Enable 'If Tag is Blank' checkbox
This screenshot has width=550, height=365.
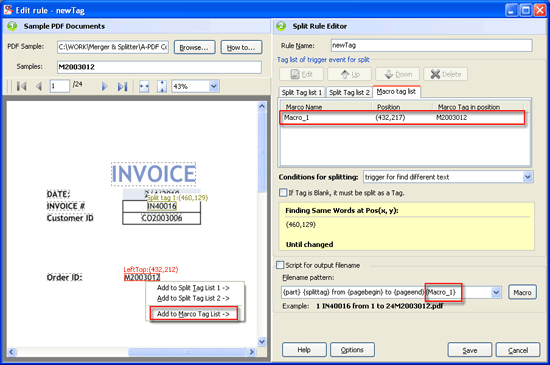[283, 192]
